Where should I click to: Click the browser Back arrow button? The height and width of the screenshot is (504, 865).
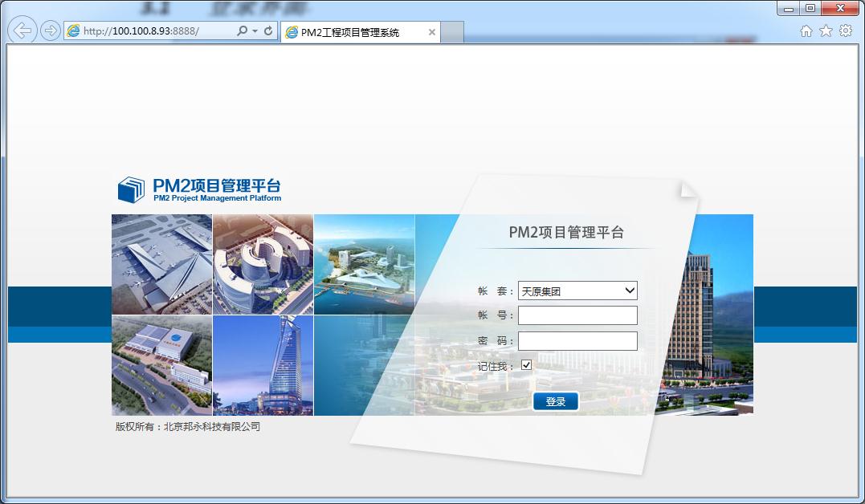tap(23, 31)
